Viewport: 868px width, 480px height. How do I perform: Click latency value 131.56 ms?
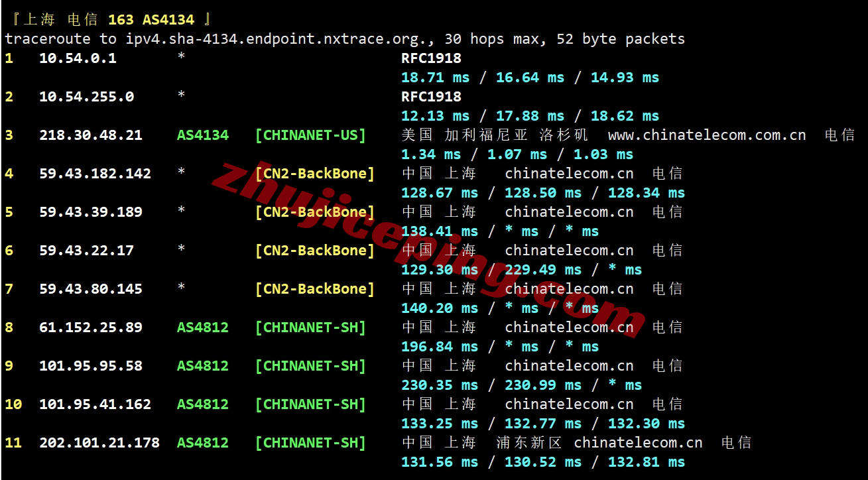tap(440, 462)
